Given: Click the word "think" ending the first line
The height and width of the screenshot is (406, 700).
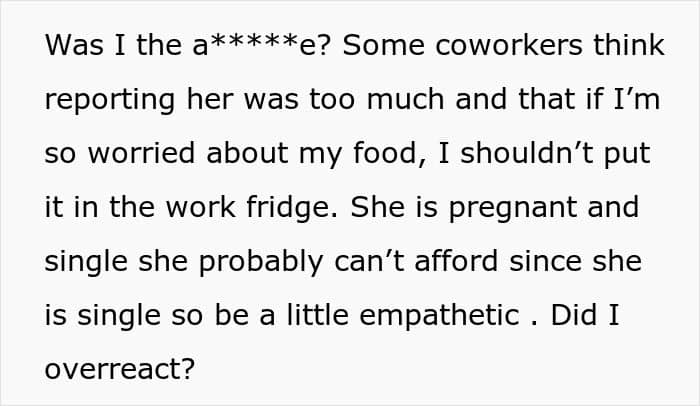Looking at the screenshot, I should tap(629, 45).
